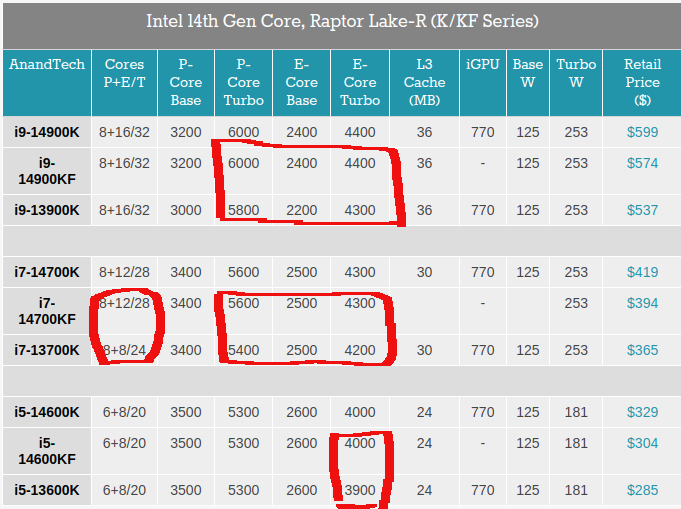Select the i7-14700KF row label
681x509 pixels.
47,311
